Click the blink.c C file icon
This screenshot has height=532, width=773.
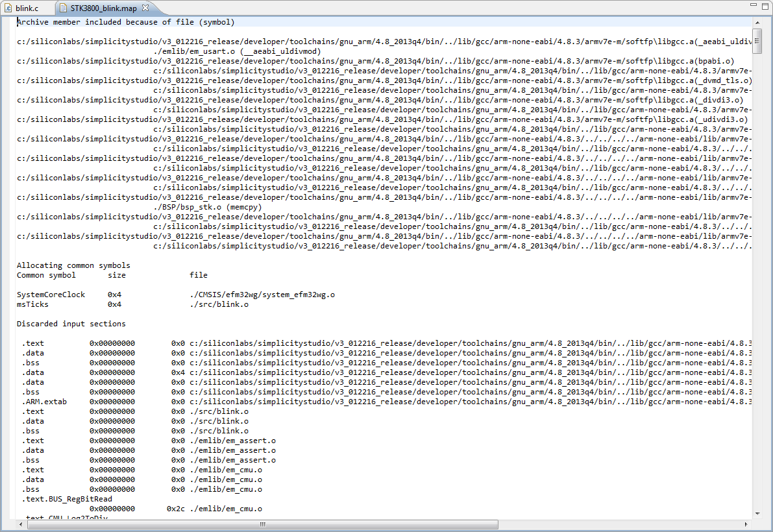pos(8,8)
